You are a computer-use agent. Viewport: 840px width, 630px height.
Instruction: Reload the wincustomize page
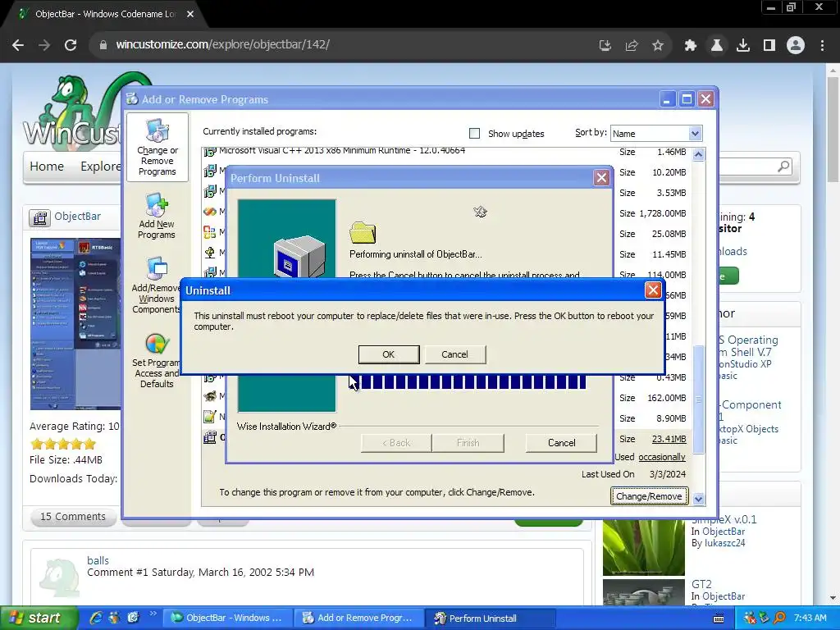(71, 45)
